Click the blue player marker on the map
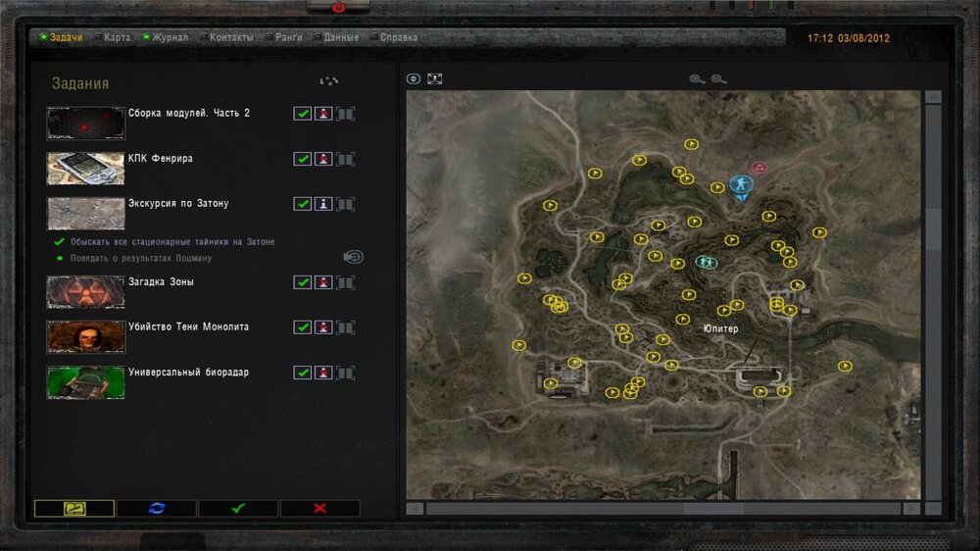 (741, 186)
